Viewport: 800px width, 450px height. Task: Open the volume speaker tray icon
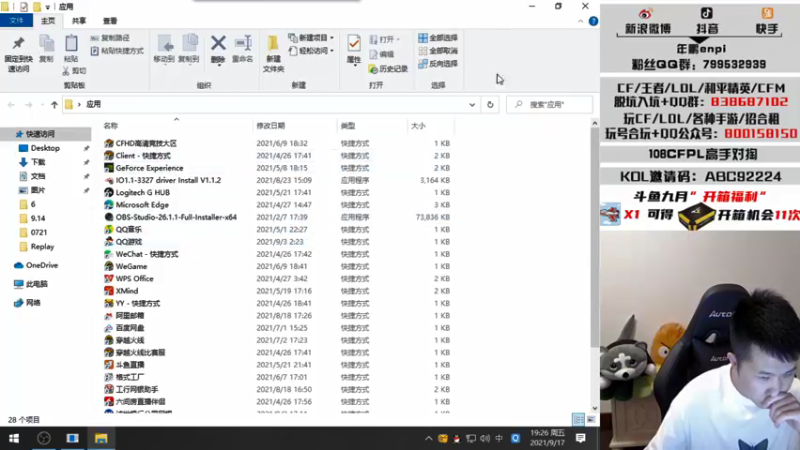(484, 438)
